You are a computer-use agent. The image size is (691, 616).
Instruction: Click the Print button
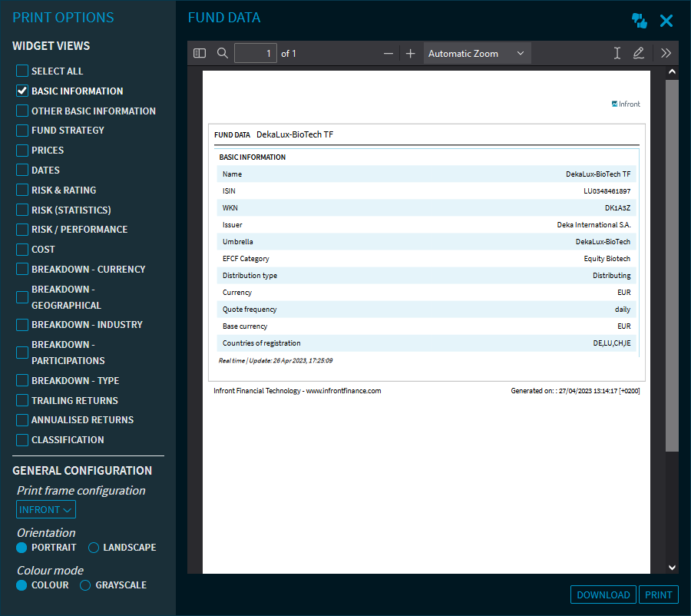(658, 594)
